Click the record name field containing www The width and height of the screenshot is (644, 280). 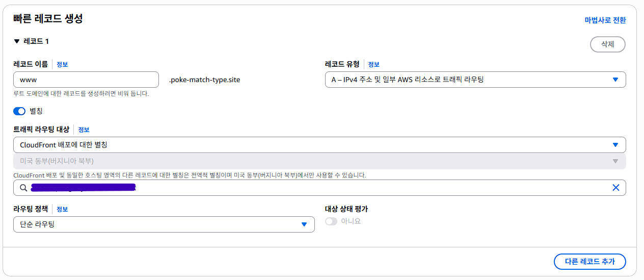pos(86,80)
